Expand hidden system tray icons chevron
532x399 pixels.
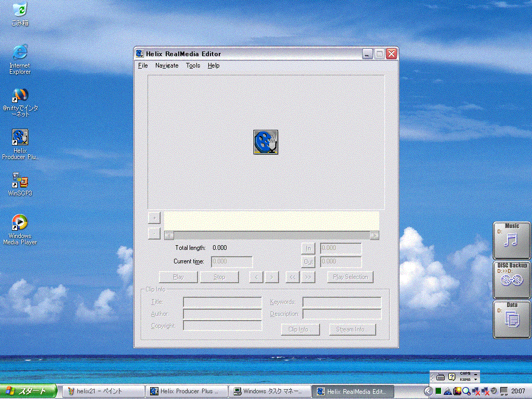(x=428, y=391)
